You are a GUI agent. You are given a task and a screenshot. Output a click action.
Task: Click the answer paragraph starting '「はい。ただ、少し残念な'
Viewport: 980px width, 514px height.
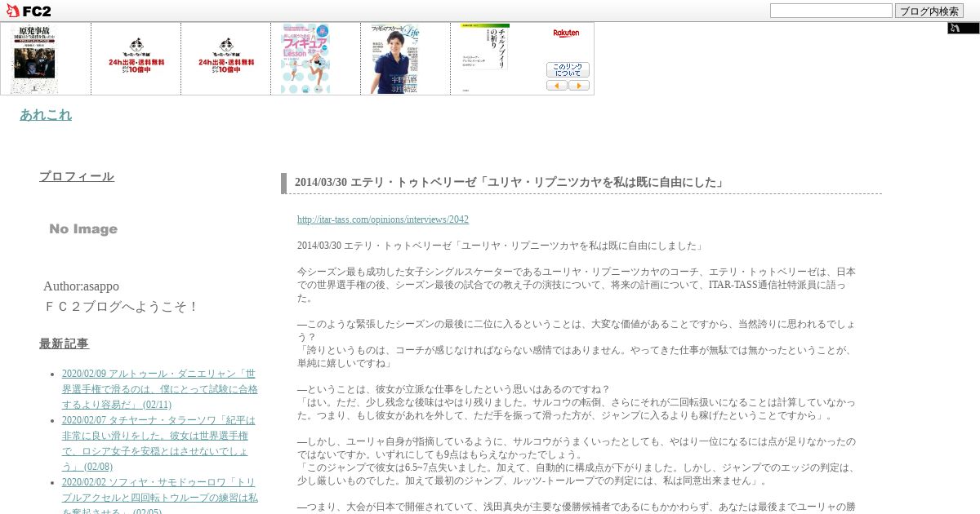[x=577, y=409]
